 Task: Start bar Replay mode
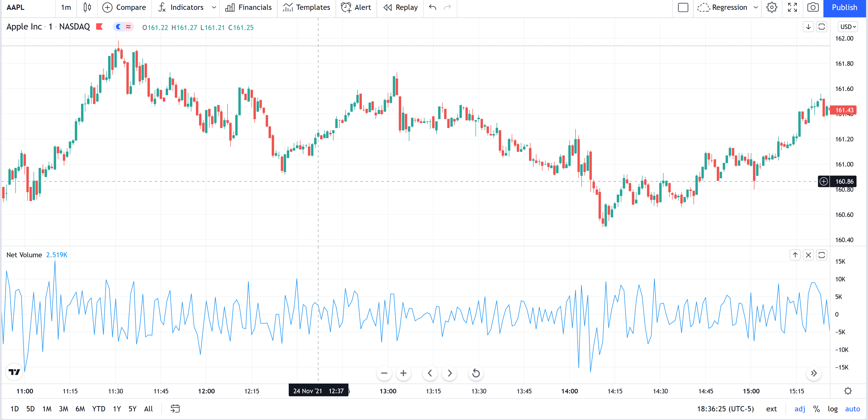400,7
